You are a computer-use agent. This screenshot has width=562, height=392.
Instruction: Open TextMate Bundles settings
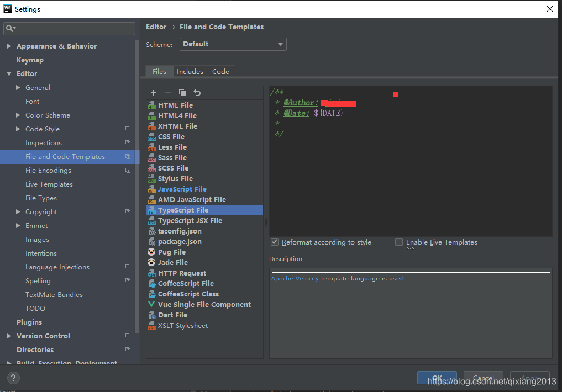pos(54,295)
